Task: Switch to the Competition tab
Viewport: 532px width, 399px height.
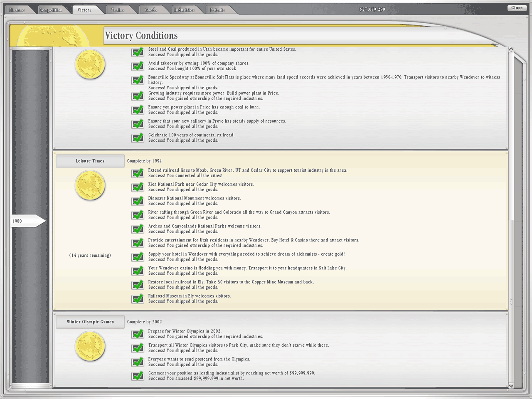Action: (51, 10)
